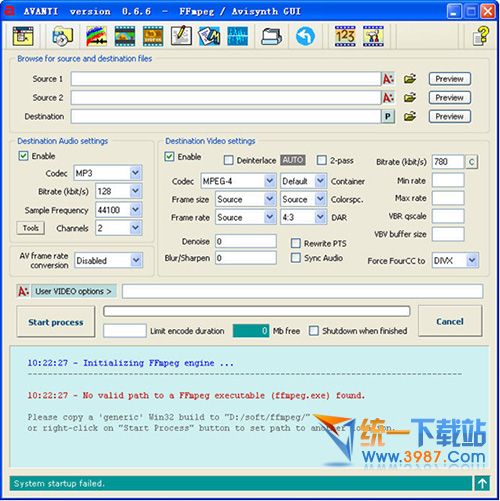Click the printer toolbar icon
The width and height of the screenshot is (500, 501).
[x=271, y=37]
